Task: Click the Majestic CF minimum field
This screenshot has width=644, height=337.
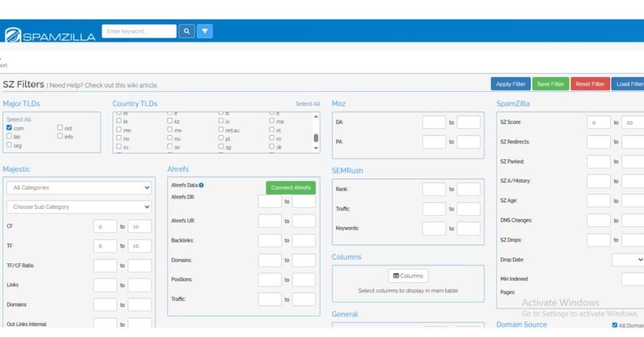Action: [x=105, y=226]
